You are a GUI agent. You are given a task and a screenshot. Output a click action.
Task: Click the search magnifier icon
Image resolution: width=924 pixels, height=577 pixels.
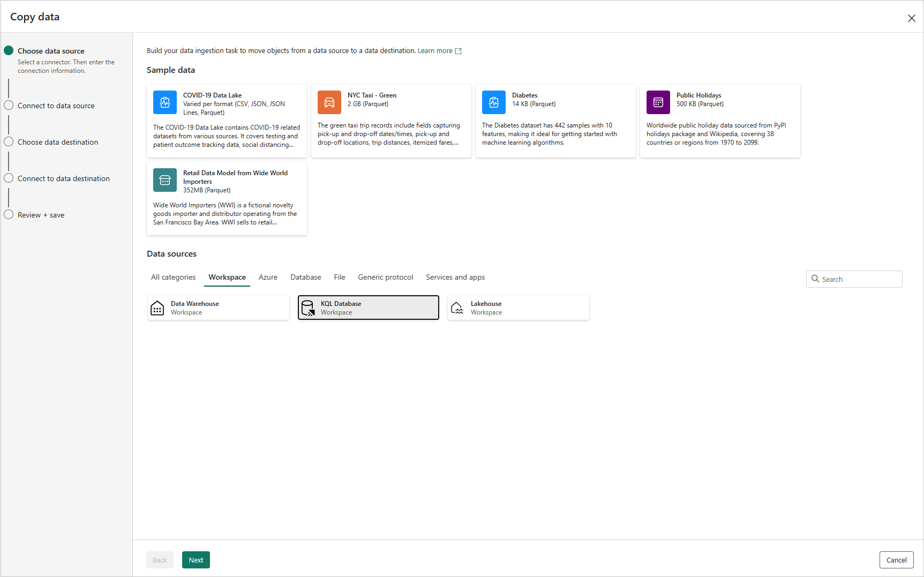click(815, 279)
